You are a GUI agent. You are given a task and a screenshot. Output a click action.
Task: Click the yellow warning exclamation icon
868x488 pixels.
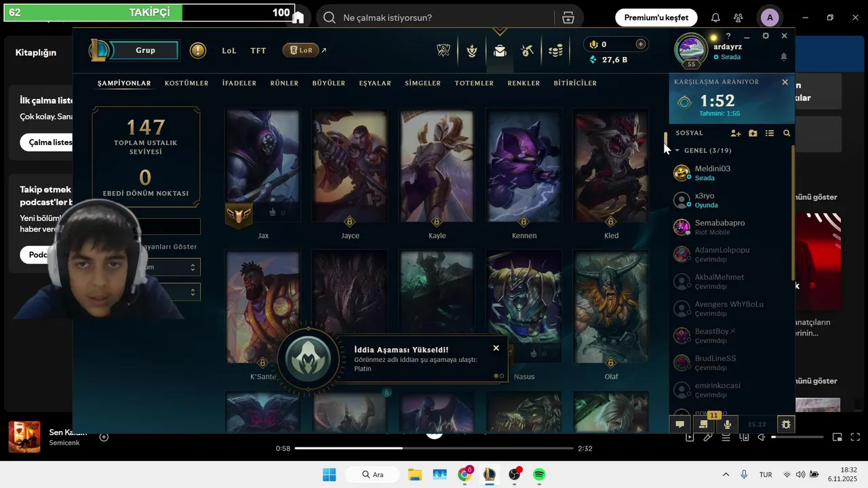tap(198, 50)
